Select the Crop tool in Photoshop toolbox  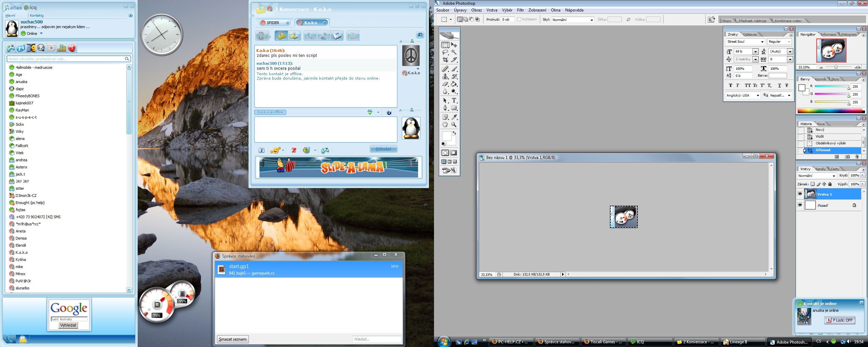pyautogui.click(x=445, y=60)
